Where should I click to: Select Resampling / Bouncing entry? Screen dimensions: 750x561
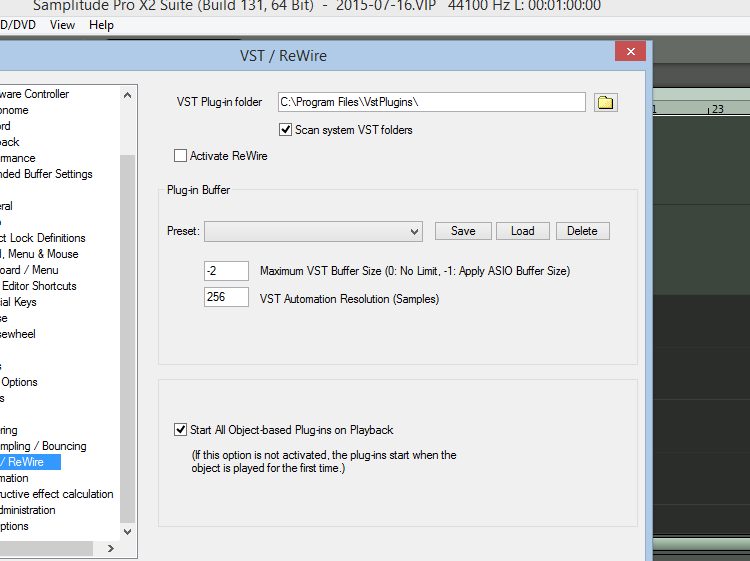point(43,446)
